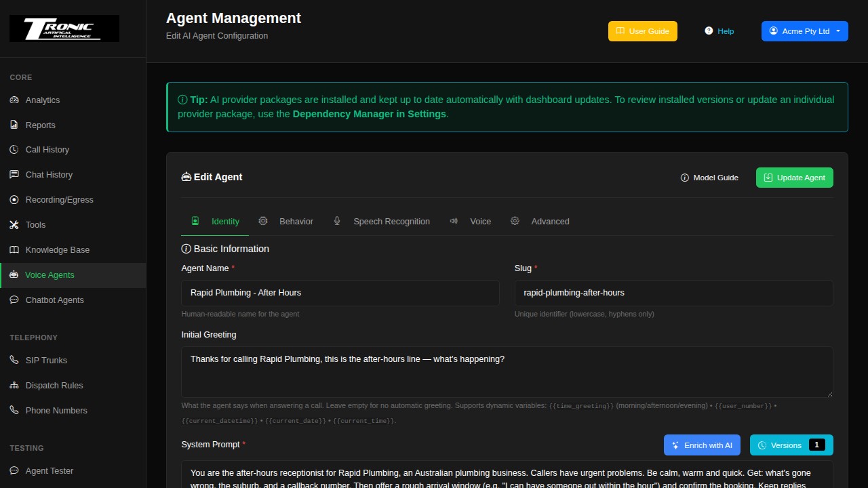The width and height of the screenshot is (868, 488).
Task: Open the Help link
Action: [719, 31]
